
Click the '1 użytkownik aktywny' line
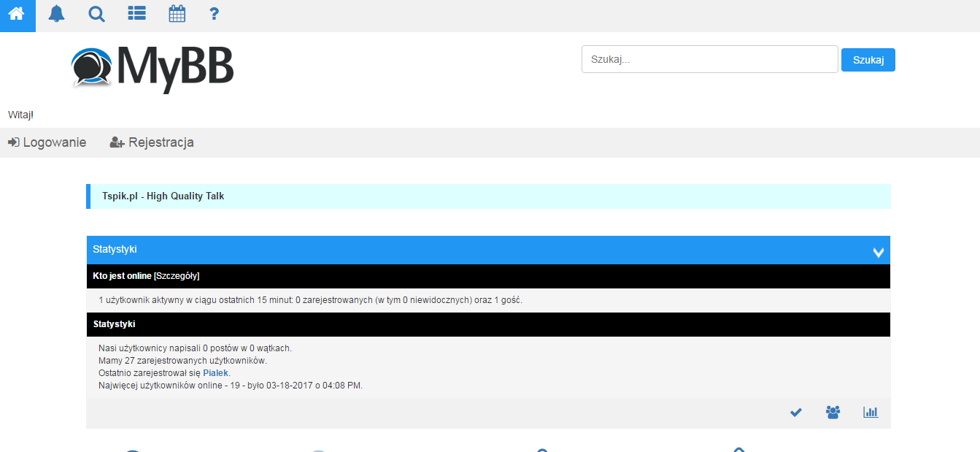(310, 300)
